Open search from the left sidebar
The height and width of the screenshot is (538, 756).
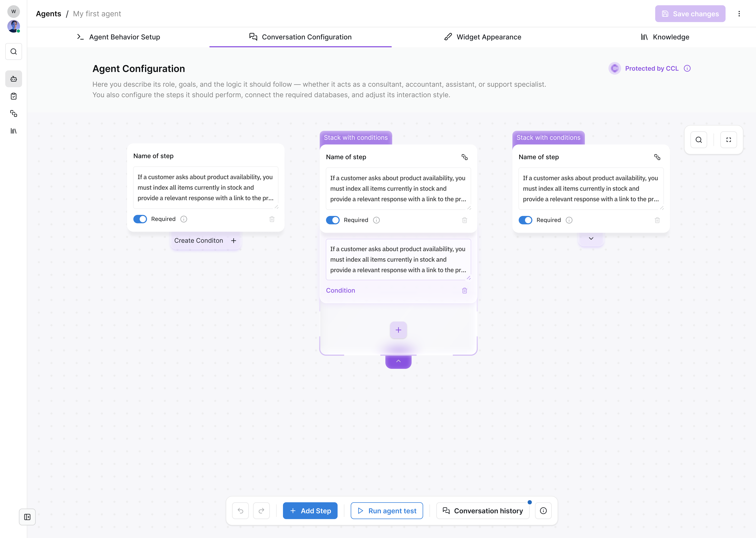14,52
